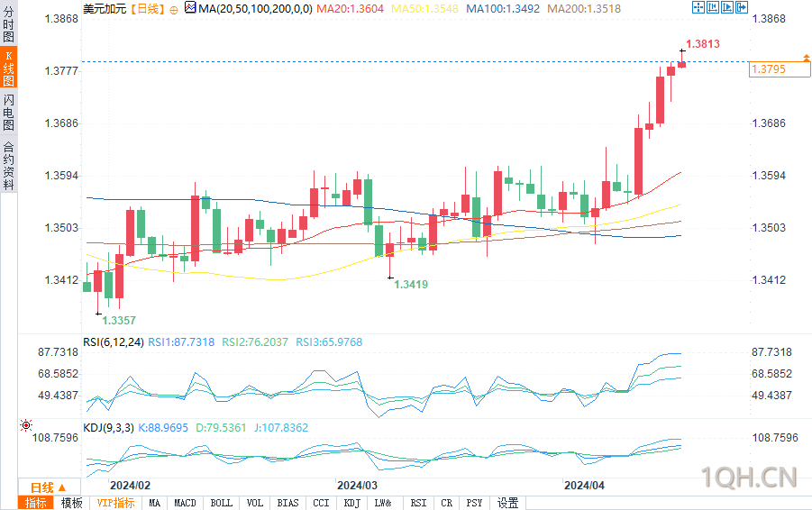The image size is (812, 510).
Task: Open the 日线 period dropdown
Action: tap(49, 487)
